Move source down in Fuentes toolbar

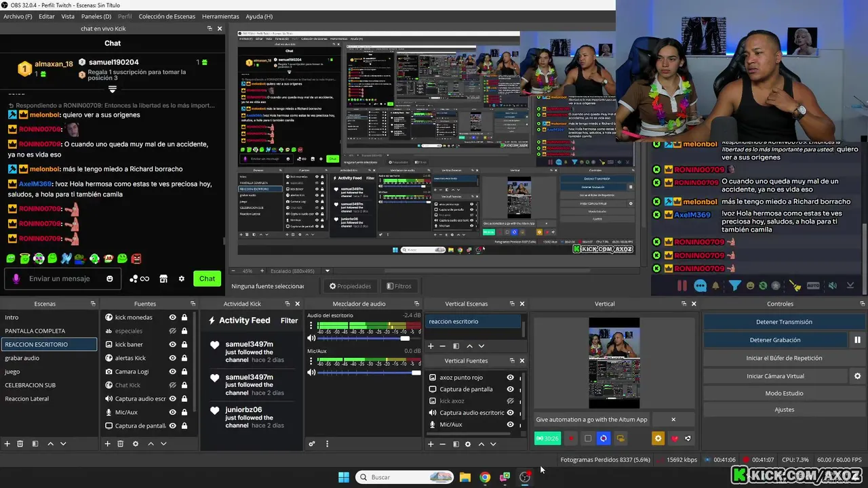[x=163, y=444]
